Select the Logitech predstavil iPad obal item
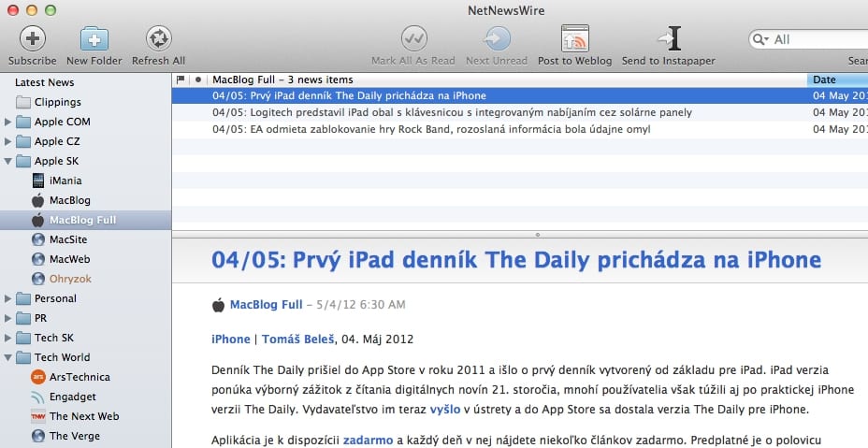 (x=520, y=112)
